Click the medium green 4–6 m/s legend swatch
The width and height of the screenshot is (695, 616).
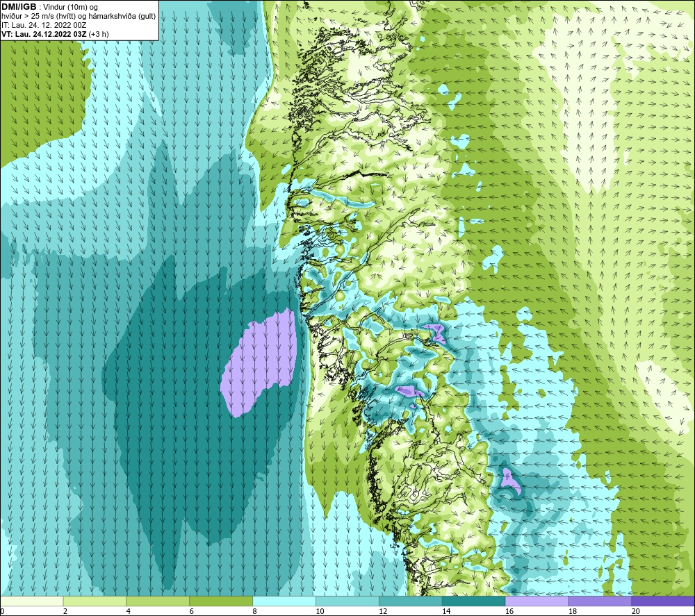158,601
